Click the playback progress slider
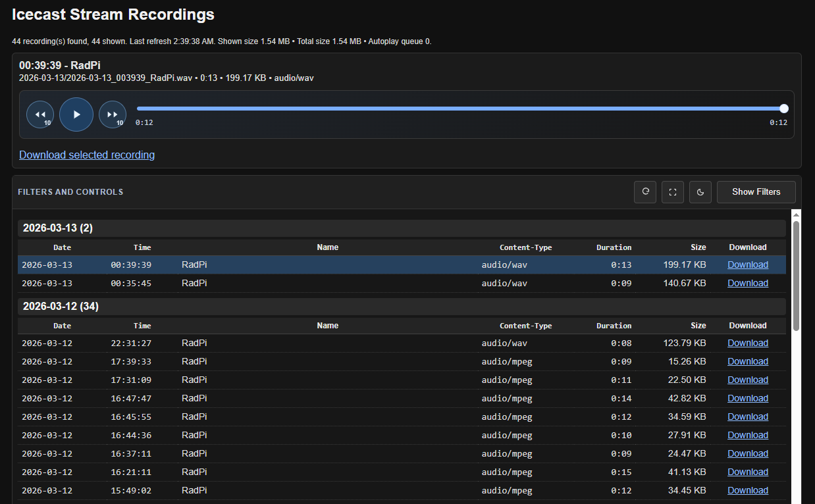The height and width of the screenshot is (504, 815). coord(460,109)
